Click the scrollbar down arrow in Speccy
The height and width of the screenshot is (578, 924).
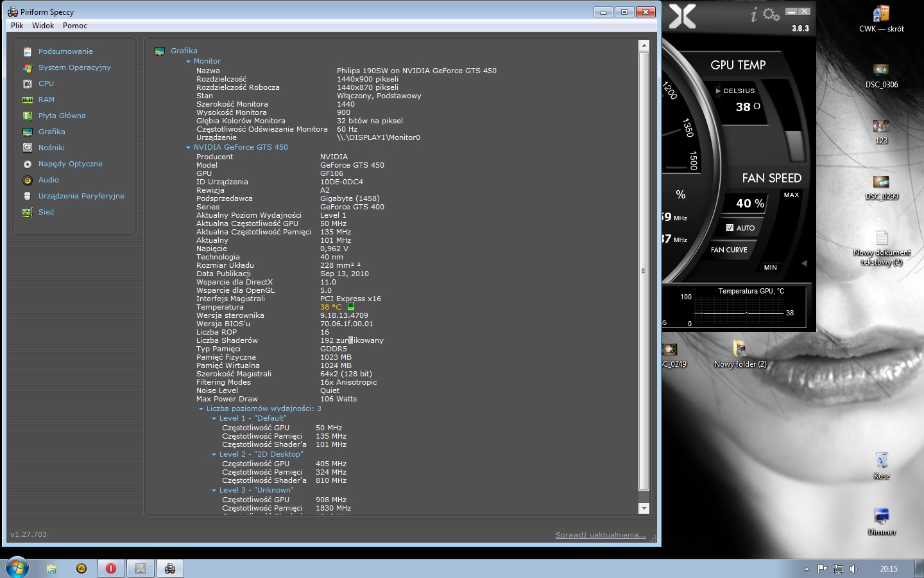644,508
